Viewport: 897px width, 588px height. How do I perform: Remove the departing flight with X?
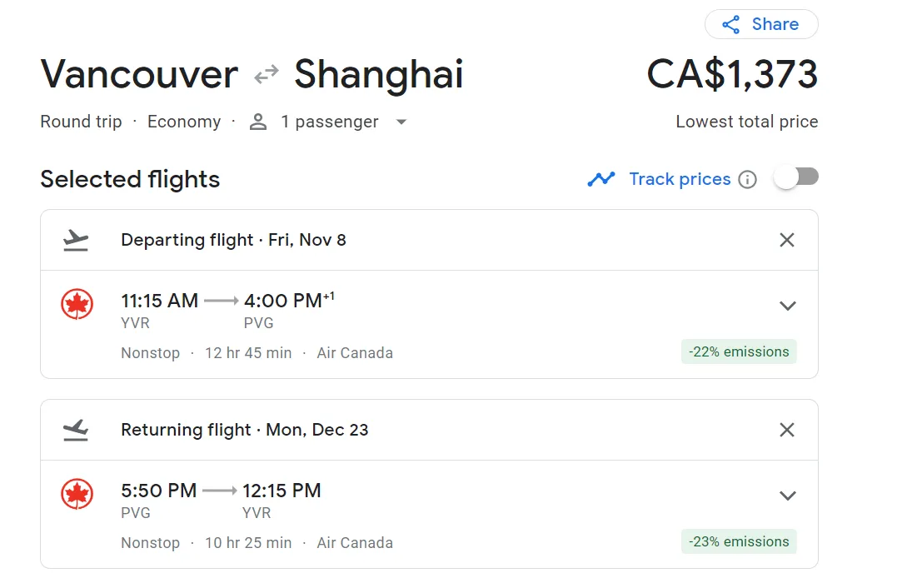(x=787, y=240)
